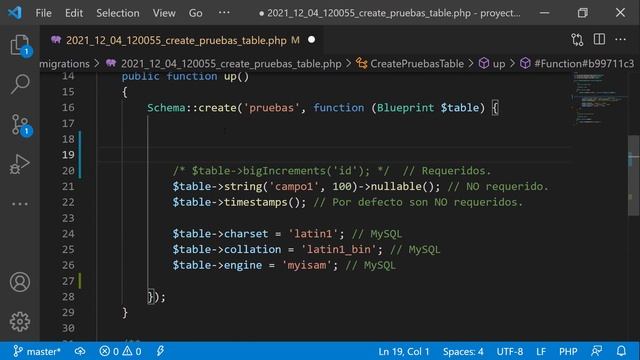Viewport: 640px width, 360px height.
Task: Open the Manage gear menu
Action: (20, 322)
